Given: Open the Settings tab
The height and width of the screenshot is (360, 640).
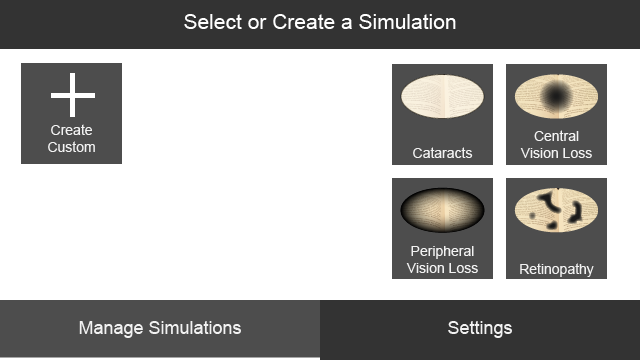Looking at the screenshot, I should (480, 330).
